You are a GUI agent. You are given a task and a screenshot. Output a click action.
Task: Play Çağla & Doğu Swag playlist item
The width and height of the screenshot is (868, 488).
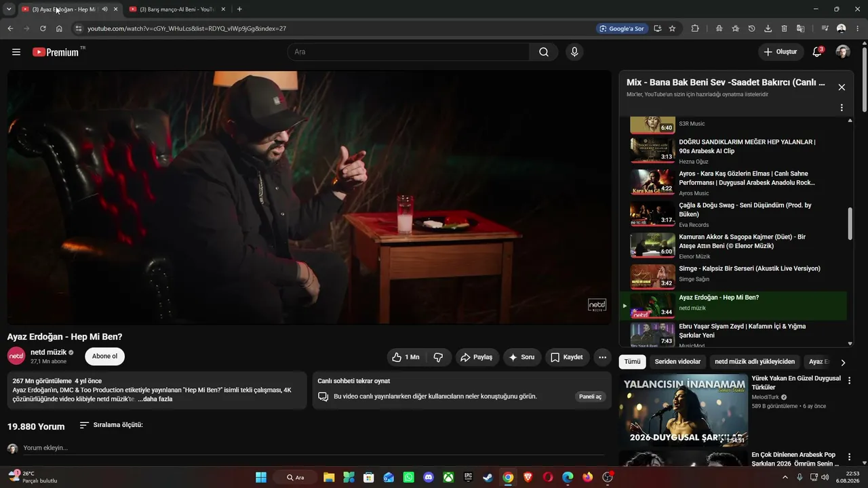click(733, 214)
